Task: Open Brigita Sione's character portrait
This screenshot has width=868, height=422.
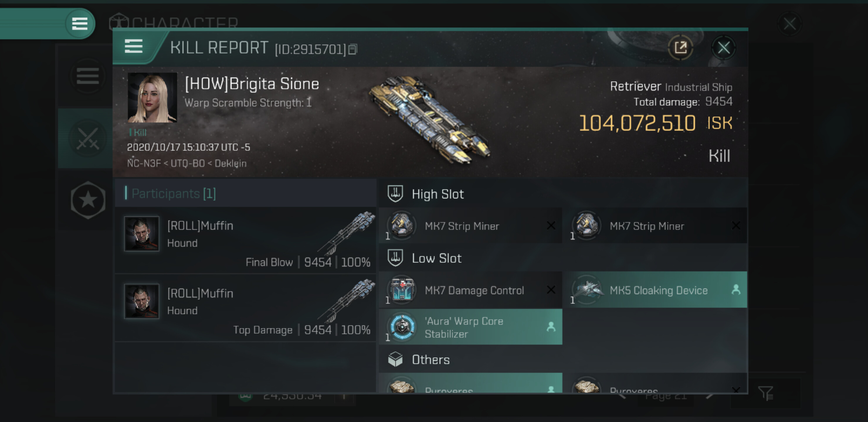Action: [152, 98]
